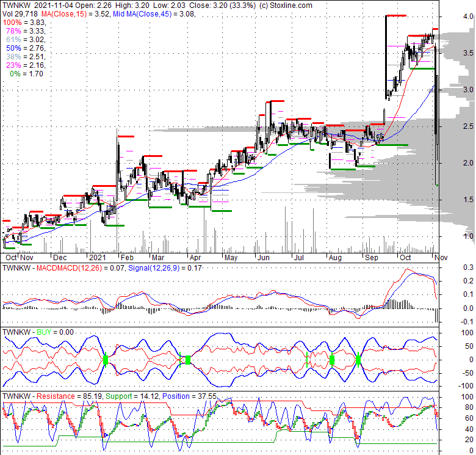Click the 61% = 3.02 Fibonacci level

coord(26,40)
